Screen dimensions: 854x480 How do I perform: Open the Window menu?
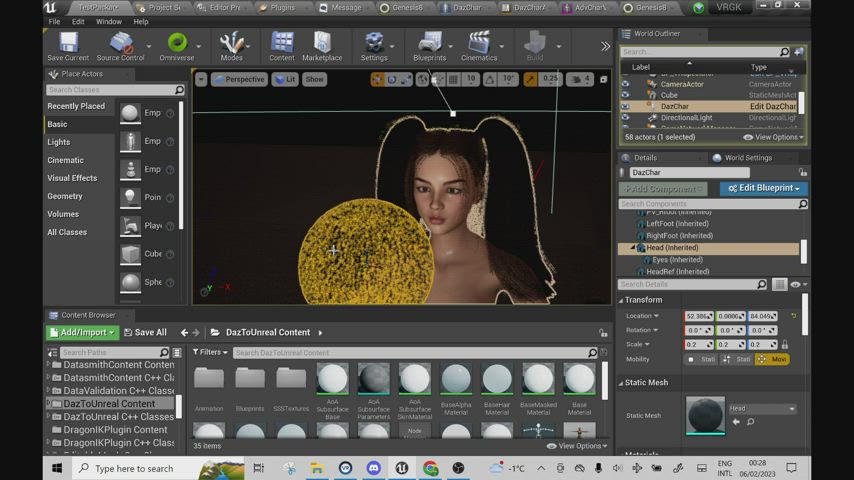coord(109,22)
